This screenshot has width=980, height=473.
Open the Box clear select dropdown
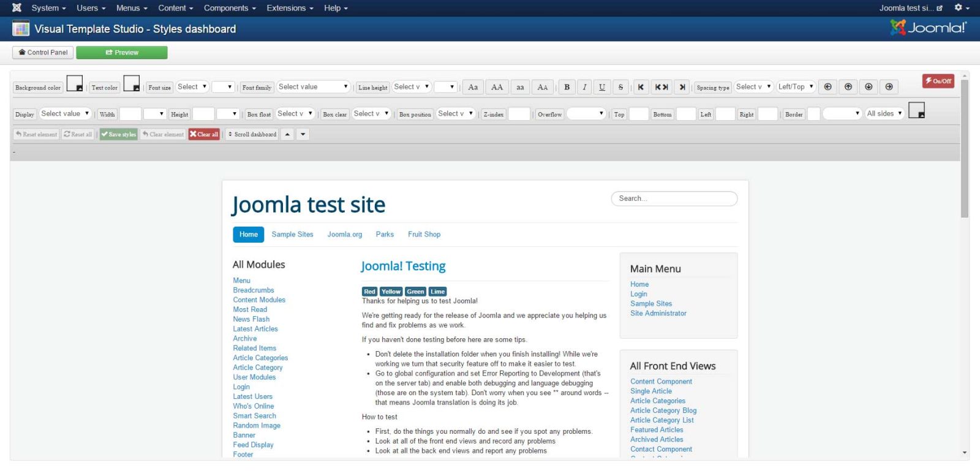click(371, 114)
